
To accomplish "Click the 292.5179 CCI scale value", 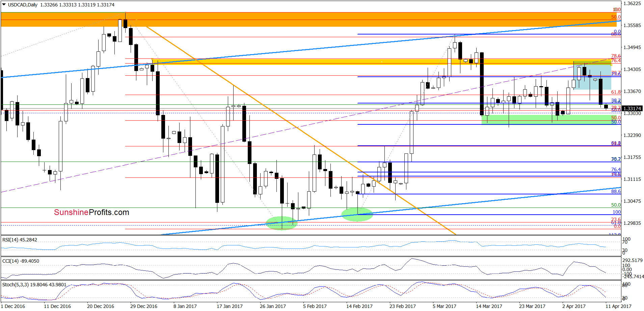I will [633, 260].
